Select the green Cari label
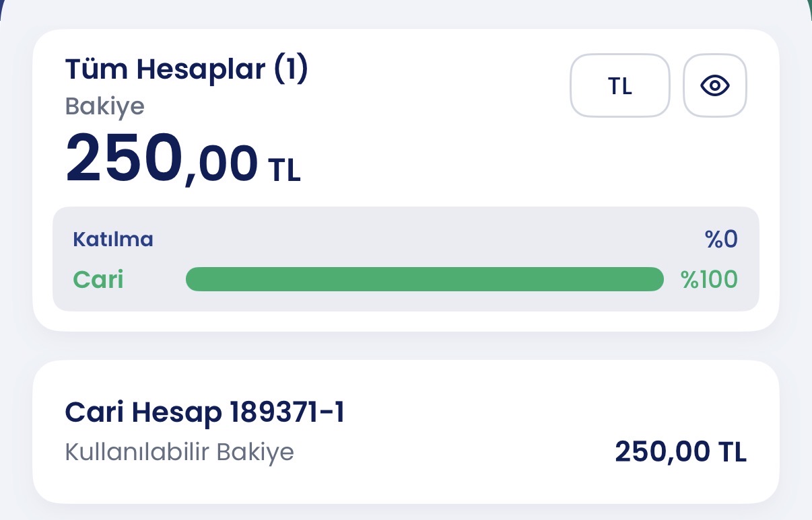Image resolution: width=812 pixels, height=520 pixels. tap(98, 279)
